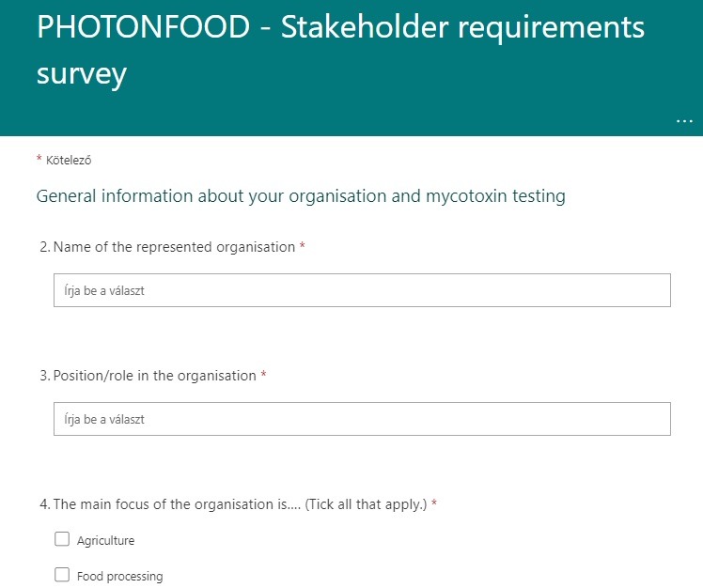Focus the position/role answer field
Image resolution: width=703 pixels, height=588 pixels.
click(x=362, y=419)
